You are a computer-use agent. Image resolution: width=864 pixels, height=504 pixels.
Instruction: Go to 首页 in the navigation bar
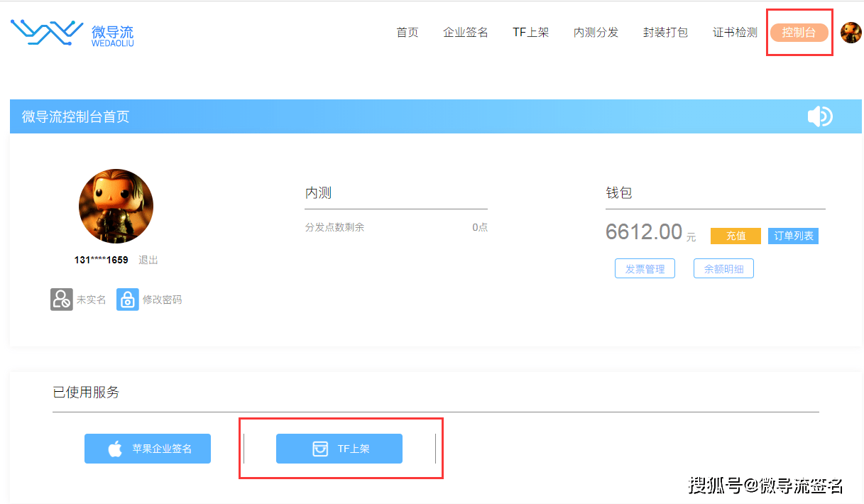408,33
